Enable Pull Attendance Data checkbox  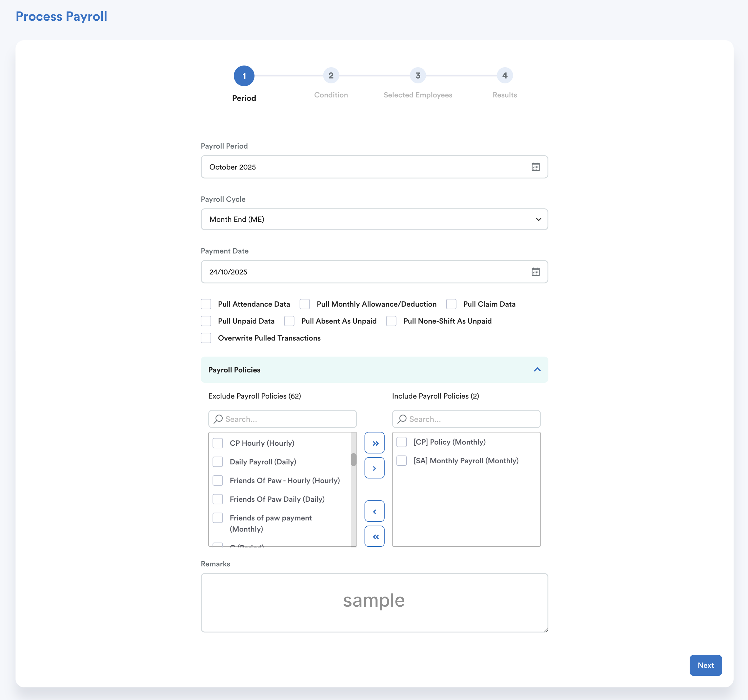click(206, 304)
